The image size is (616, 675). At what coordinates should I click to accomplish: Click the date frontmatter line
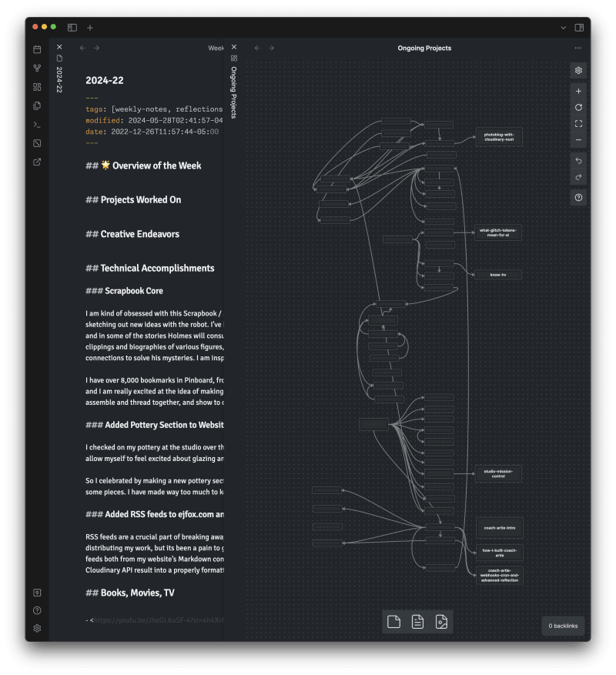point(152,132)
